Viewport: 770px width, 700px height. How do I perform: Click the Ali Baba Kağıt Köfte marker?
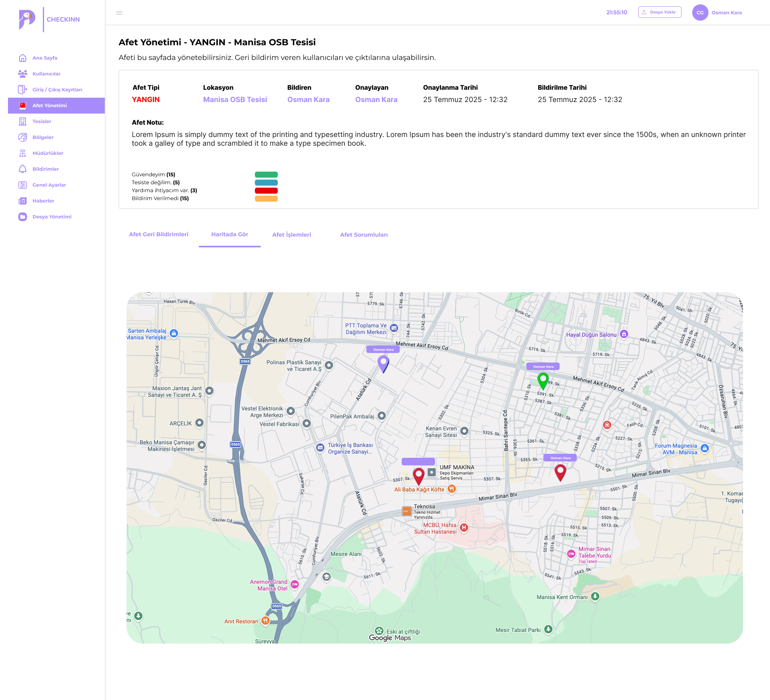click(x=451, y=489)
